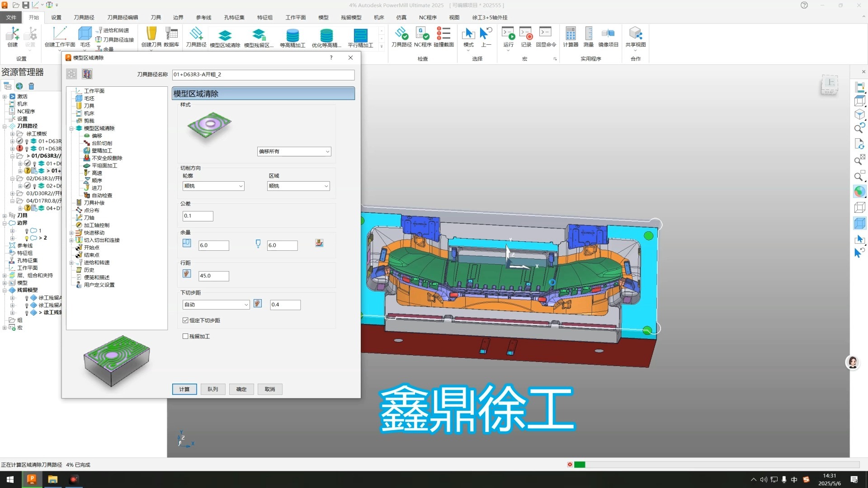Click the calculation progress bar in status bar

(717, 465)
